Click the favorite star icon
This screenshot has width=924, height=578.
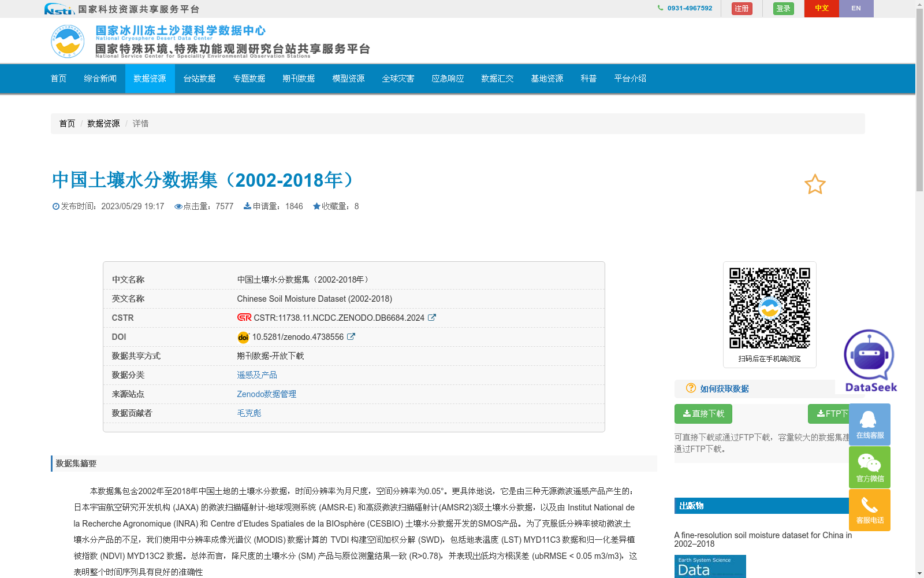pyautogui.click(x=815, y=184)
